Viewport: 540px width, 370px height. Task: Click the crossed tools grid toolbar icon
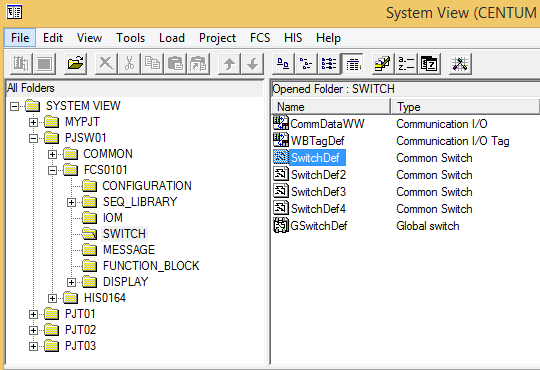(x=460, y=64)
